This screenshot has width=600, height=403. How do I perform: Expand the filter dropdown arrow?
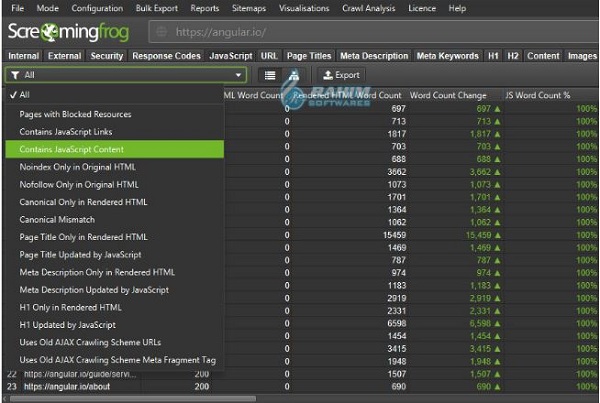tap(238, 75)
